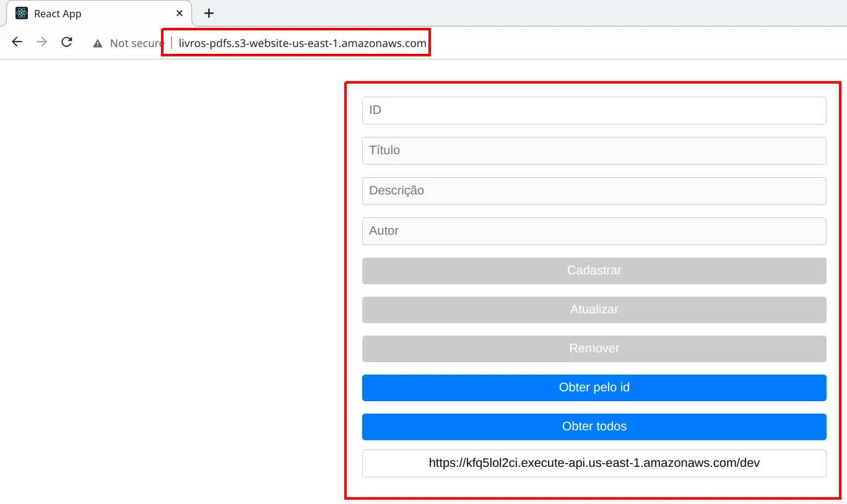Edit the execute-api endpoint URL field

[x=594, y=463]
